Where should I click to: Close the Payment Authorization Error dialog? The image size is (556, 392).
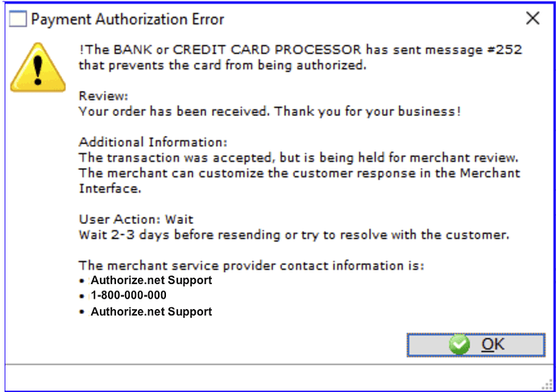[x=533, y=18]
